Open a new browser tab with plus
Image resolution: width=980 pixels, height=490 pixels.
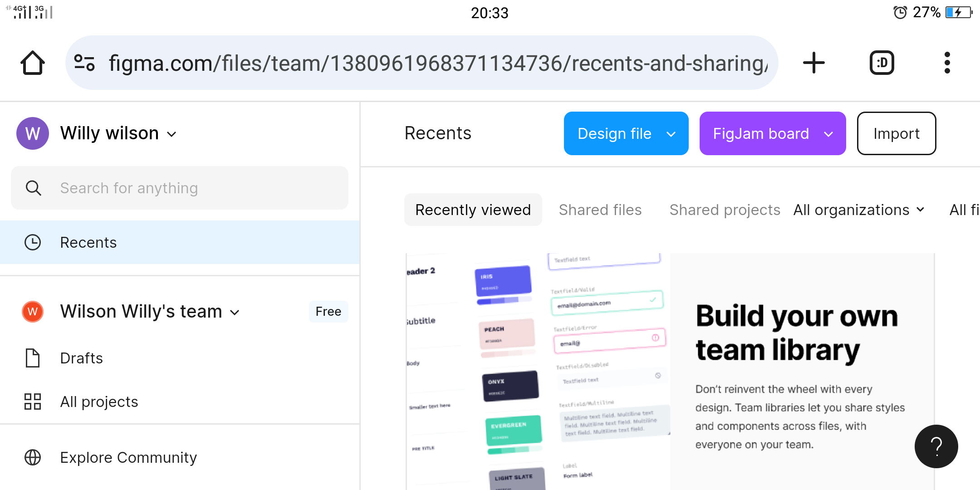813,63
